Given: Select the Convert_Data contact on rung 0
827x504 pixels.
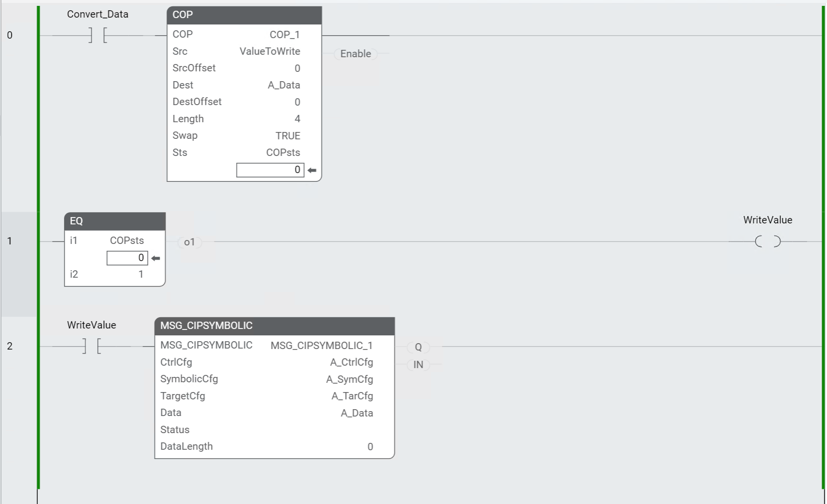Looking at the screenshot, I should tap(97, 35).
